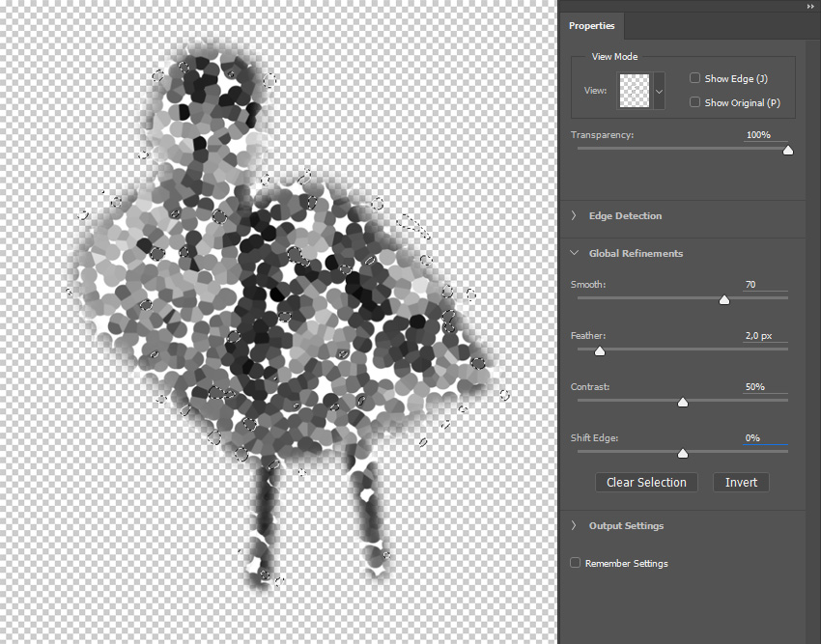Image resolution: width=821 pixels, height=644 pixels.
Task: Check the Remember Settings option
Action: (576, 563)
